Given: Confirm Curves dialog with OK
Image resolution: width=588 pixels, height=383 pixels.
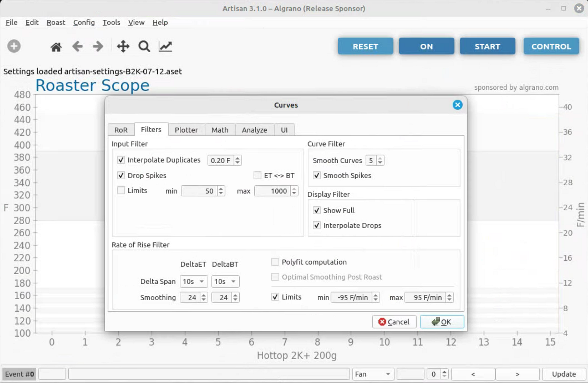Looking at the screenshot, I should (x=442, y=322).
